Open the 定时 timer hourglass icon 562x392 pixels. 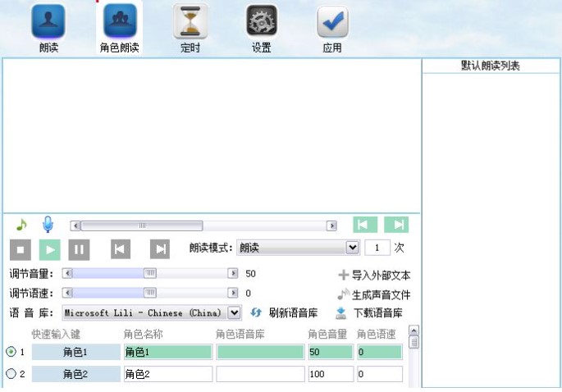point(190,23)
